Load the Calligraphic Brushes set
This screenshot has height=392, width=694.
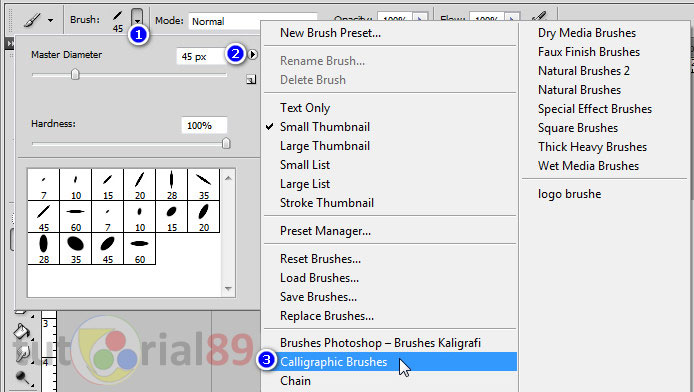point(333,362)
